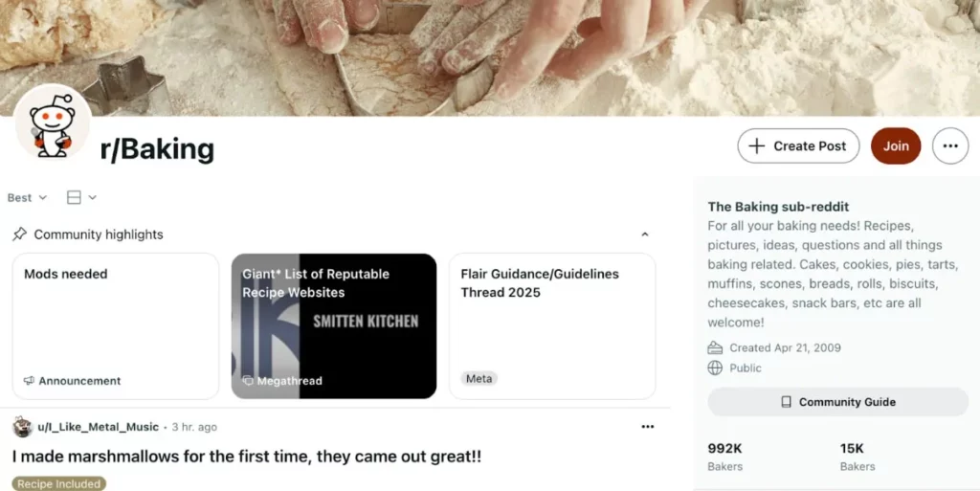Open the three-dot community options menu
Screen dimensions: 980x491
[950, 146]
